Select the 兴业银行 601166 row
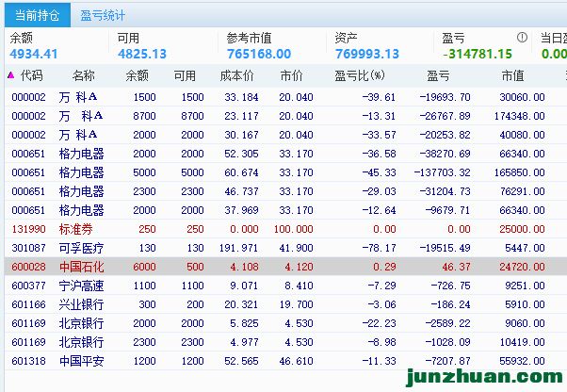This screenshot has height=392, width=567. [x=285, y=304]
